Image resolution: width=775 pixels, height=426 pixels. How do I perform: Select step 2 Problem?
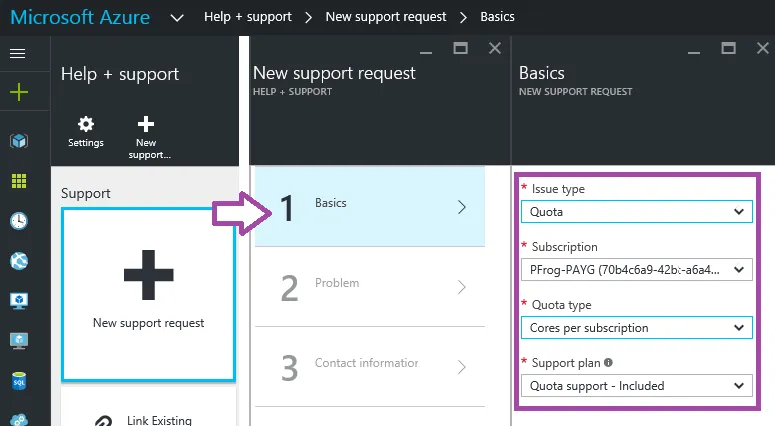click(x=369, y=287)
